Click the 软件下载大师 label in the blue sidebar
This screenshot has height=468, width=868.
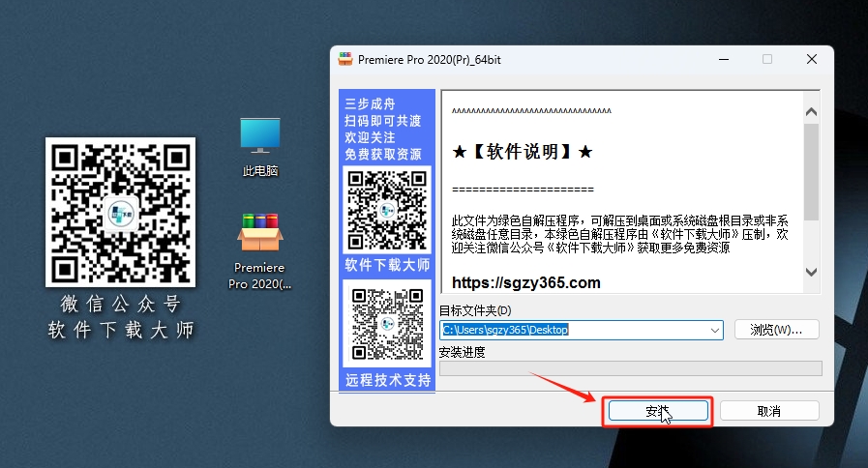pos(387,265)
